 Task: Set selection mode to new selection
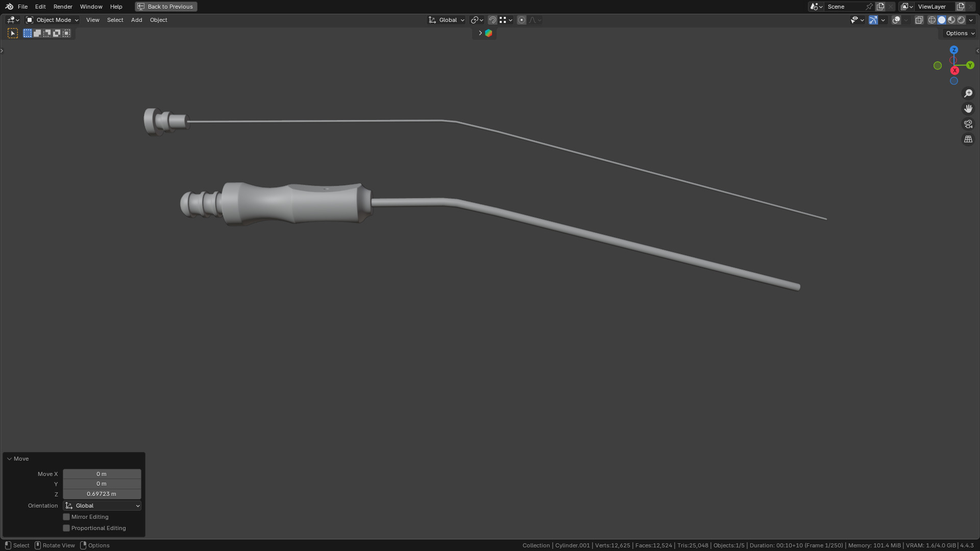click(28, 33)
